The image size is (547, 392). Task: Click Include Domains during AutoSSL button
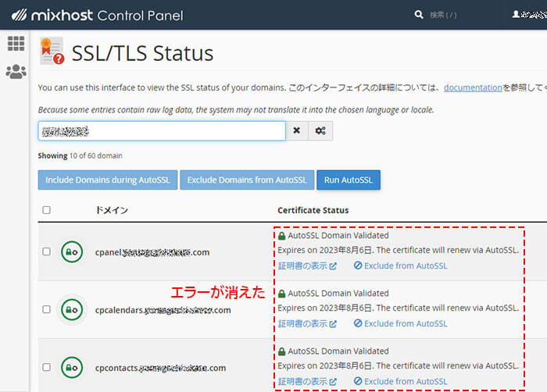tap(108, 180)
